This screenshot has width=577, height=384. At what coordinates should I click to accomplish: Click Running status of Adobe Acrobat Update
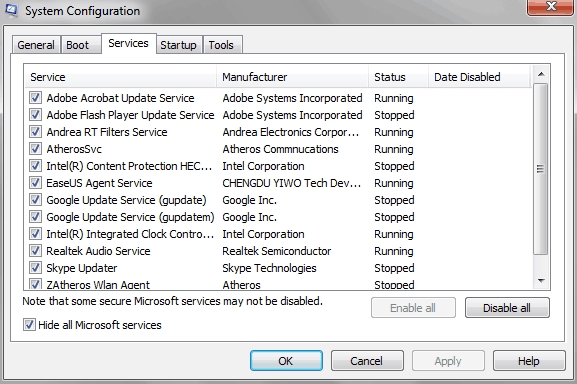click(x=394, y=98)
